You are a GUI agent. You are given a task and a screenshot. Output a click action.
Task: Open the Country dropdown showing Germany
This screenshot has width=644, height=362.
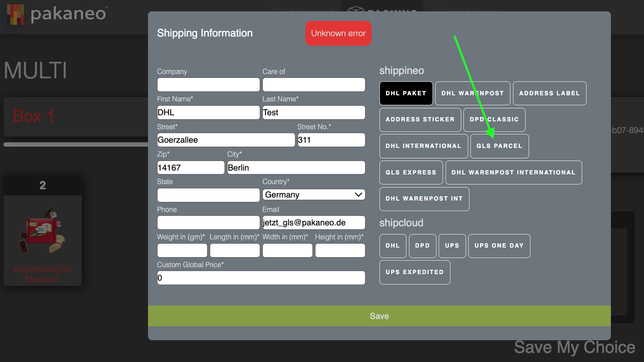pos(314,194)
